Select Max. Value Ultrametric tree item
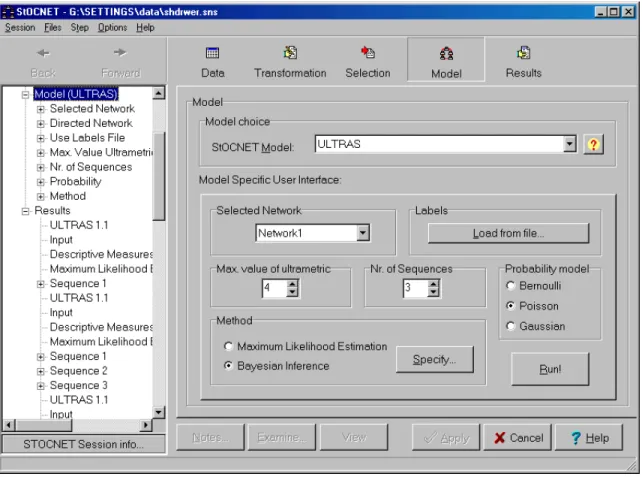Viewport: 642px width, 477px height. [101, 152]
